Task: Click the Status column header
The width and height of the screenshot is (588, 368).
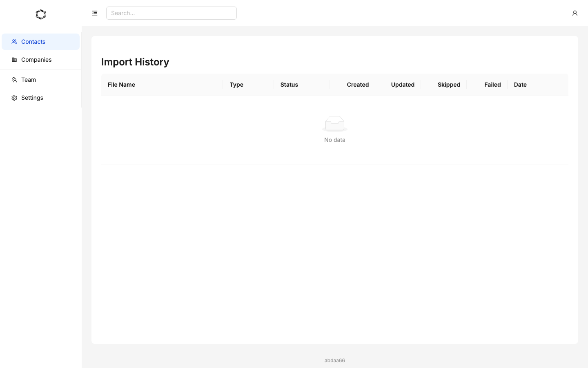Action: point(302,85)
